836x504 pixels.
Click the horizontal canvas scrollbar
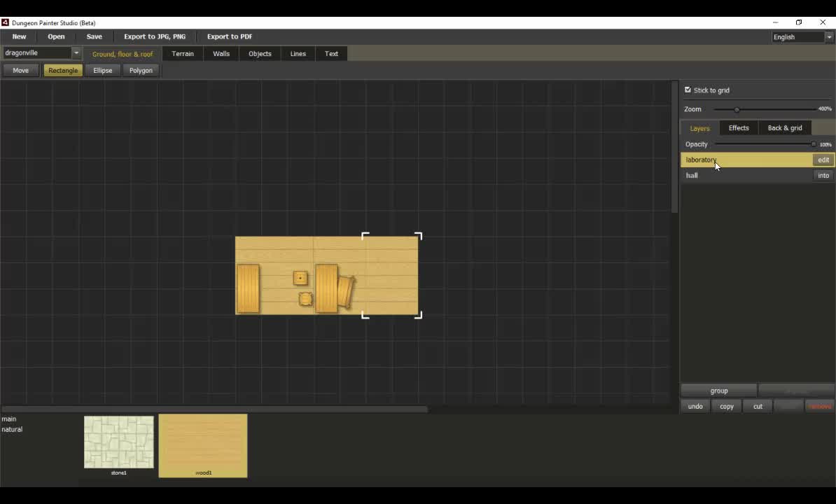(214, 409)
